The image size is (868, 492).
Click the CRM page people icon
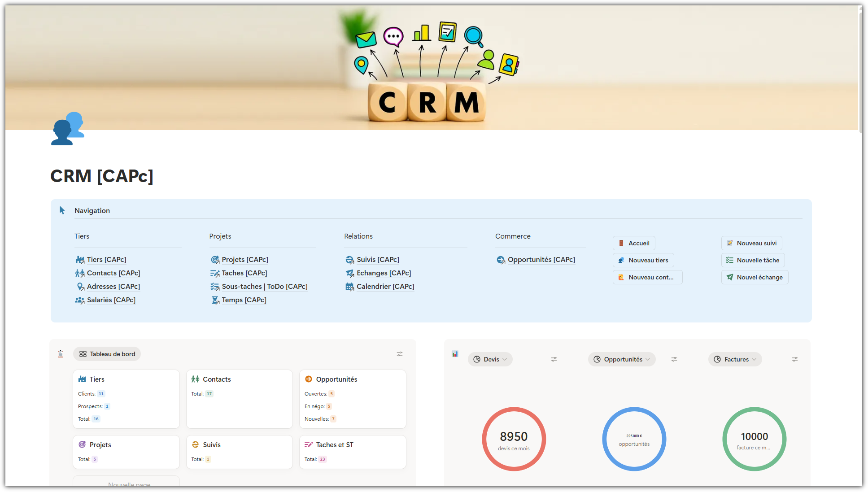[x=67, y=129]
